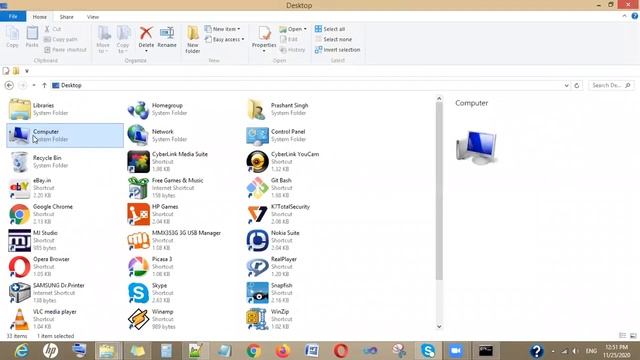The image size is (640, 360).
Task: Switch to large icons view in status bar
Action: click(x=633, y=336)
